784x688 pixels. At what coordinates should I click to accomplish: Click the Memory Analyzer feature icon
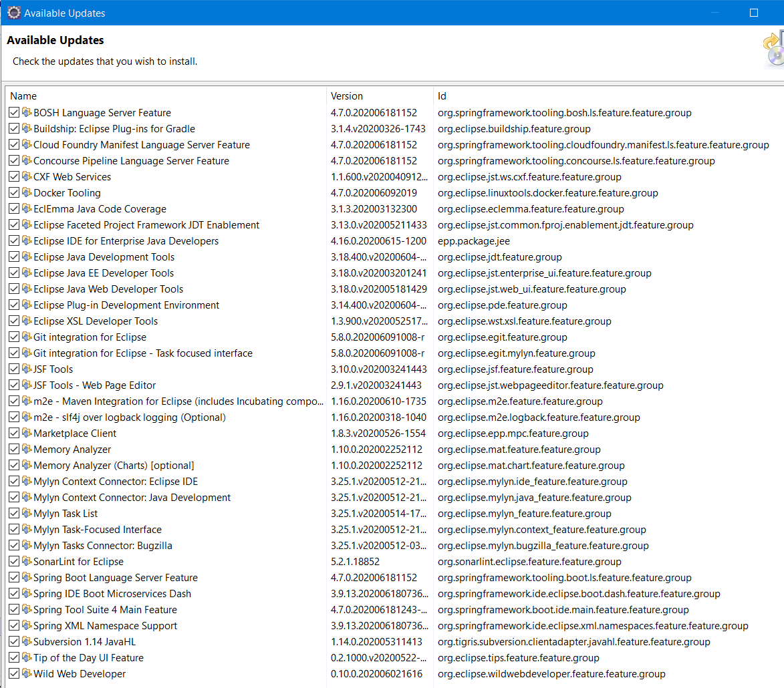click(x=27, y=449)
